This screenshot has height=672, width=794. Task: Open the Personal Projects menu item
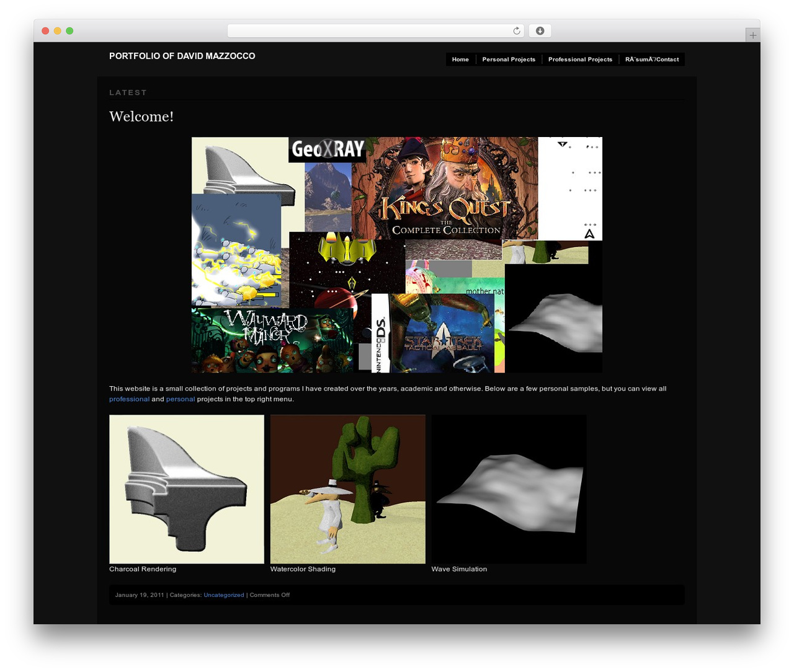(x=509, y=60)
